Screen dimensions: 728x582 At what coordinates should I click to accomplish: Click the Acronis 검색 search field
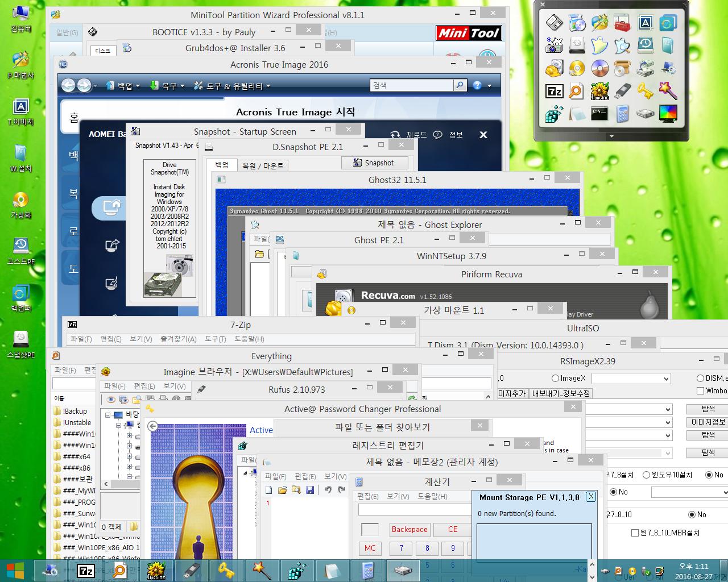[x=412, y=85]
